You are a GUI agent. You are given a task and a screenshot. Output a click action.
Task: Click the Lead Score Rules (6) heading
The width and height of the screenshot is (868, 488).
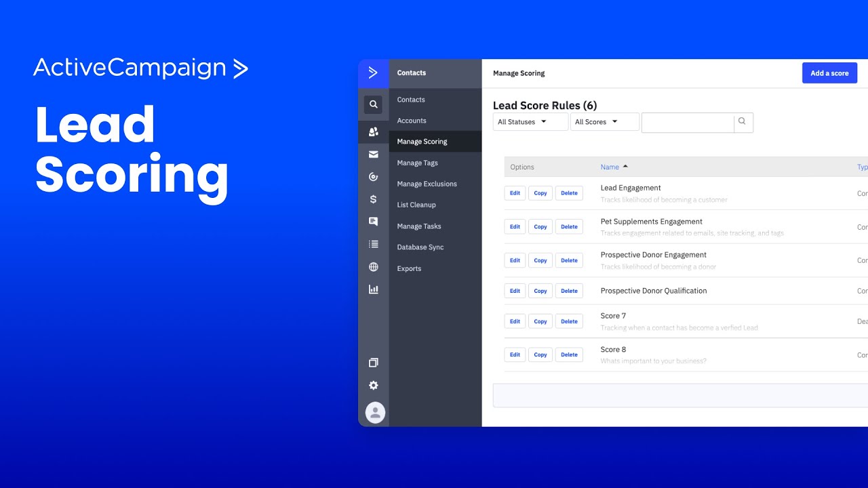point(545,105)
